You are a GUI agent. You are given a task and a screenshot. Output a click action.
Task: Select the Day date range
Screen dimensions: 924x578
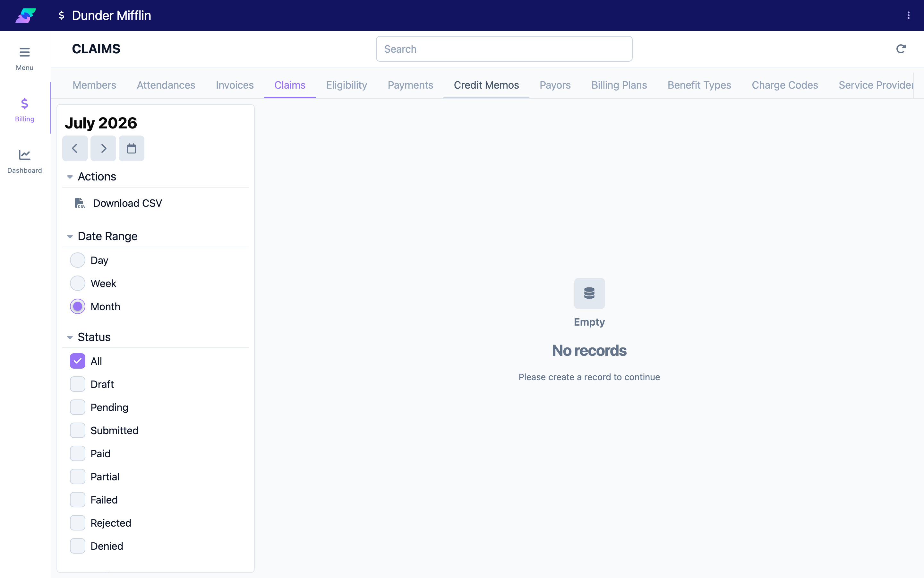(x=78, y=260)
